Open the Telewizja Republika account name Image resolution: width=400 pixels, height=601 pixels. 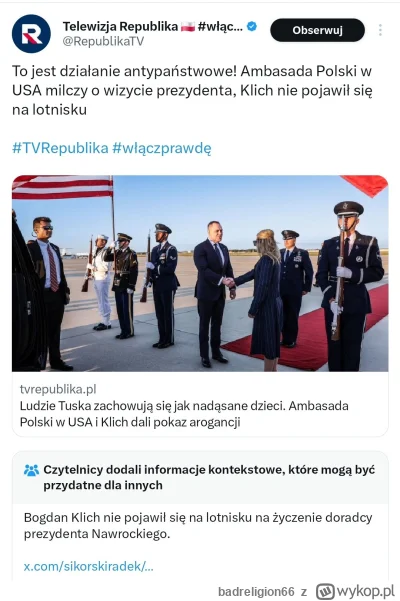click(x=120, y=26)
